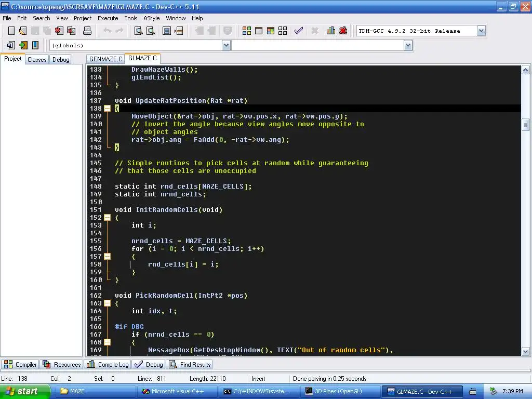Screen dimensions: 532x399
Task: Switch to the Classes sidebar tab
Action: (37, 59)
